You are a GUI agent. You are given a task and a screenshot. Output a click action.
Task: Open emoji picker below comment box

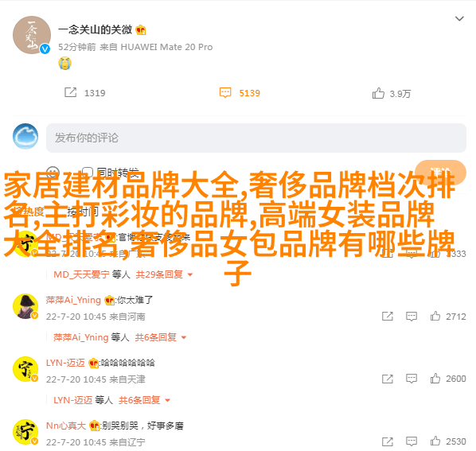click(53, 173)
